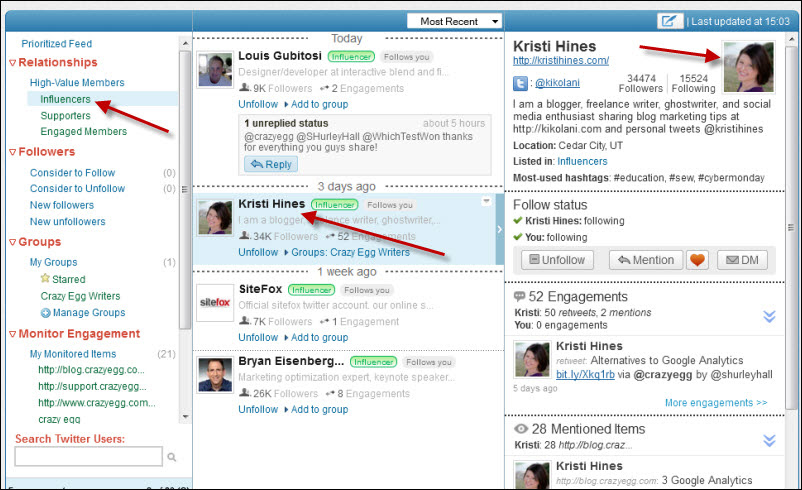The image size is (802, 490).
Task: Open New followers list
Action: [62, 205]
